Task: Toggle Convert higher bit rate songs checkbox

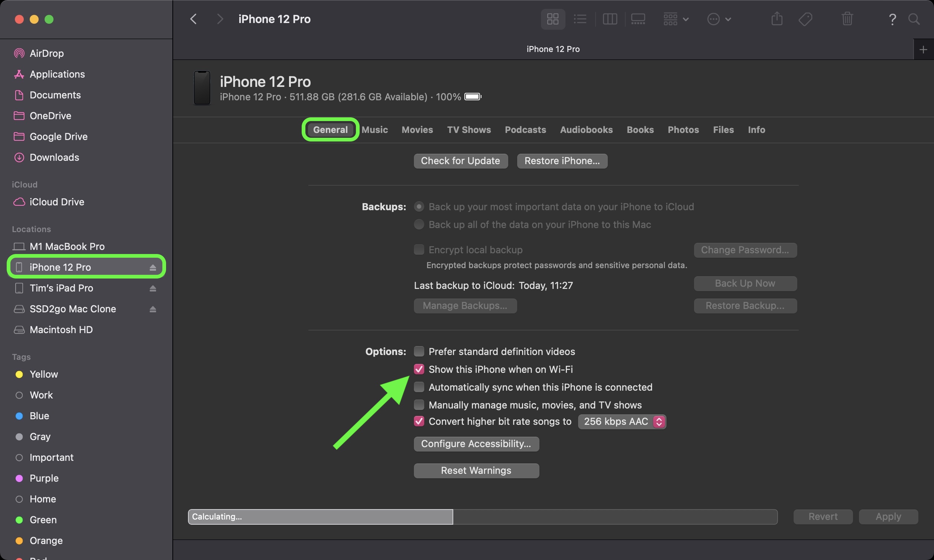Action: click(x=419, y=421)
